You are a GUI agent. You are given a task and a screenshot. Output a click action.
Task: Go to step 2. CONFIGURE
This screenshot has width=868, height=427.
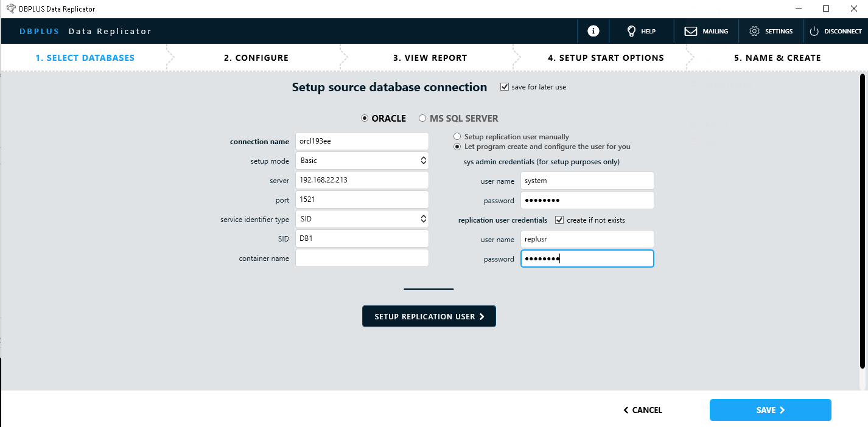coord(256,58)
